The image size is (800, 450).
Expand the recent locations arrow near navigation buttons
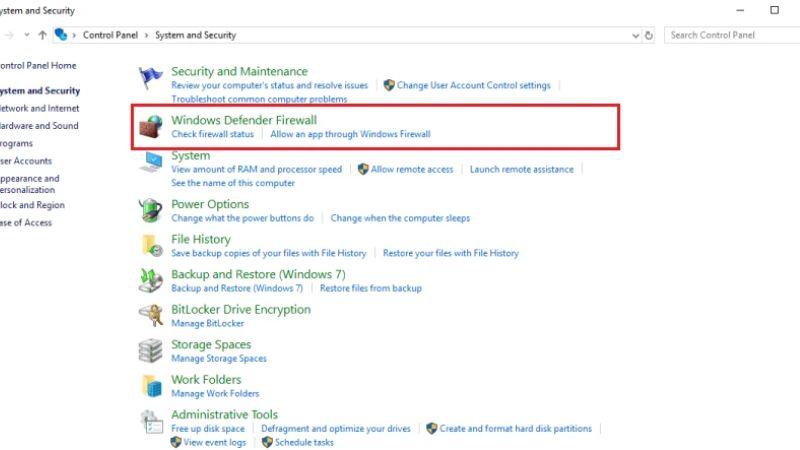click(25, 35)
